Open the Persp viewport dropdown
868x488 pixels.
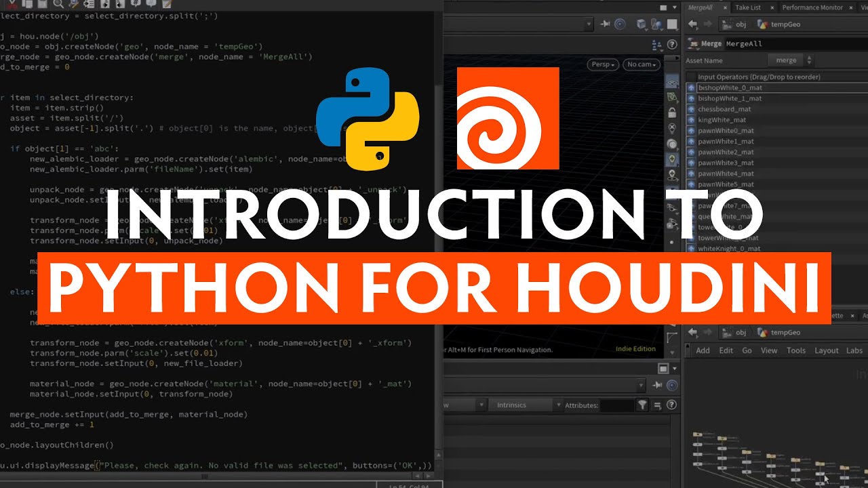coord(603,64)
